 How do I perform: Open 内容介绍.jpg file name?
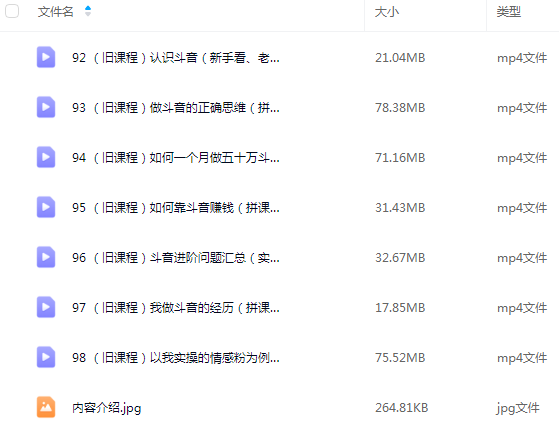pyautogui.click(x=107, y=408)
